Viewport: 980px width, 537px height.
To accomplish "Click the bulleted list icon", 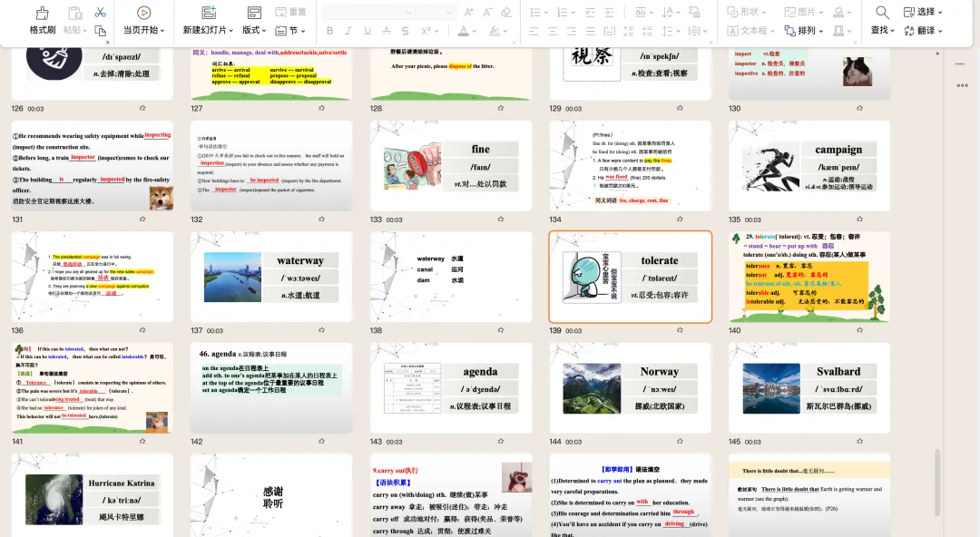I will [x=535, y=13].
